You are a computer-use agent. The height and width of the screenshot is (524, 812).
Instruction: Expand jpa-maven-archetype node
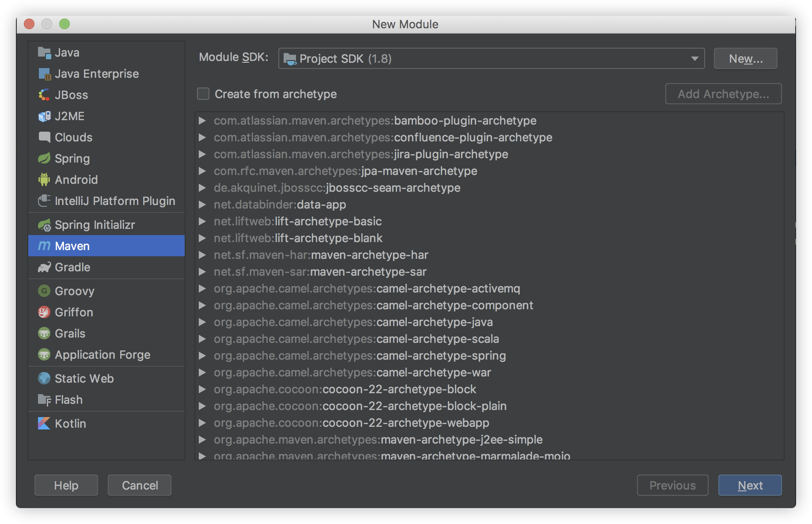[202, 171]
